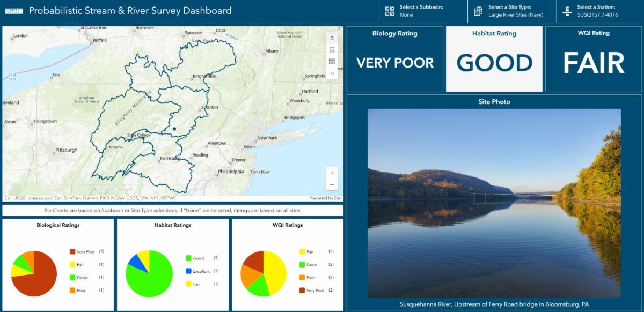The height and width of the screenshot is (312, 644).
Task: Click the 'Site Photo' heading
Action: 494,101
